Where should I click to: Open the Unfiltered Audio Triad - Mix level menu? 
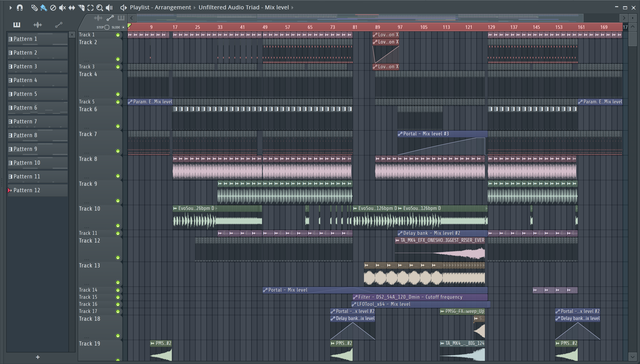click(244, 8)
